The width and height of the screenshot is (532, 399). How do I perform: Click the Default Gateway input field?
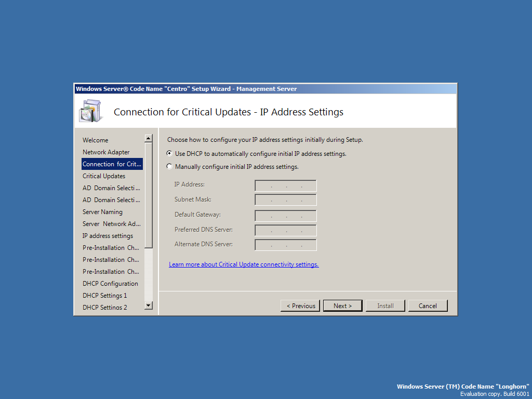pyautogui.click(x=285, y=216)
